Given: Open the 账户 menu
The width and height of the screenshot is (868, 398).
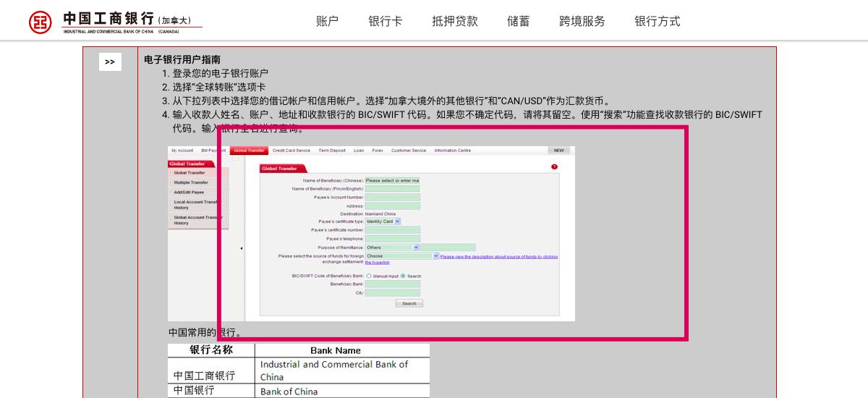Looking at the screenshot, I should coord(327,22).
